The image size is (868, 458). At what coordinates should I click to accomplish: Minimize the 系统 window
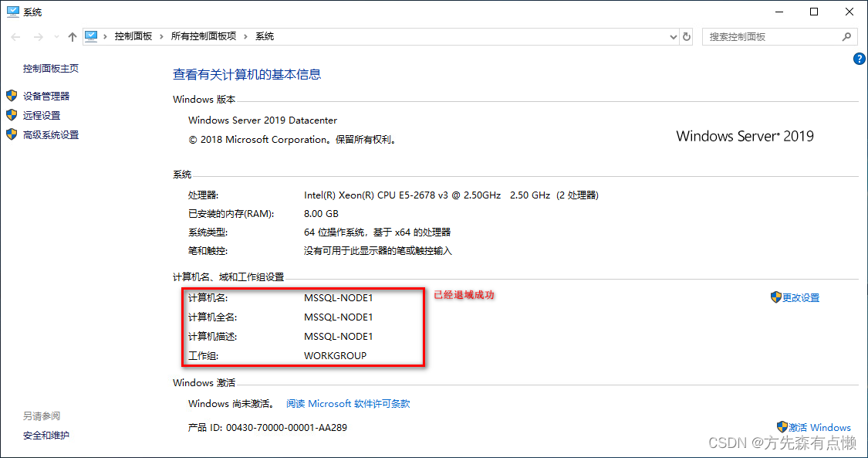tap(778, 12)
